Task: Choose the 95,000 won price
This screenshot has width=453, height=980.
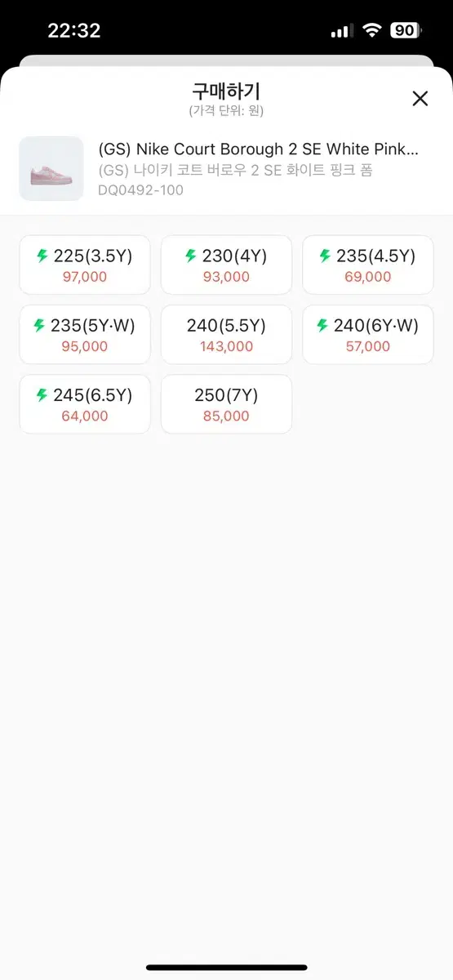Action: click(85, 346)
